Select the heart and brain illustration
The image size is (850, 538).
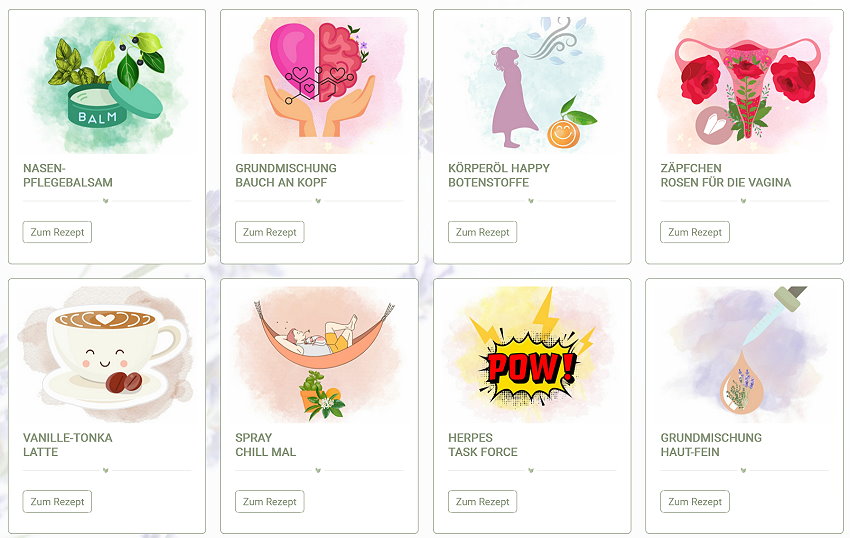(x=319, y=85)
